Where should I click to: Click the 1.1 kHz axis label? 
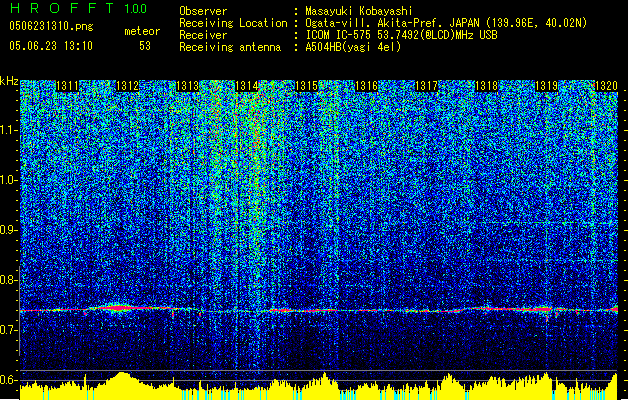coord(9,130)
